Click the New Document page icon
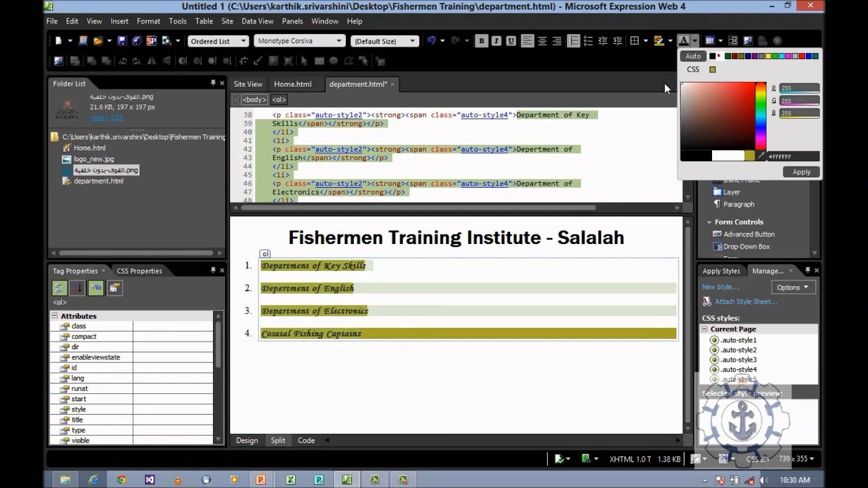 tap(58, 41)
